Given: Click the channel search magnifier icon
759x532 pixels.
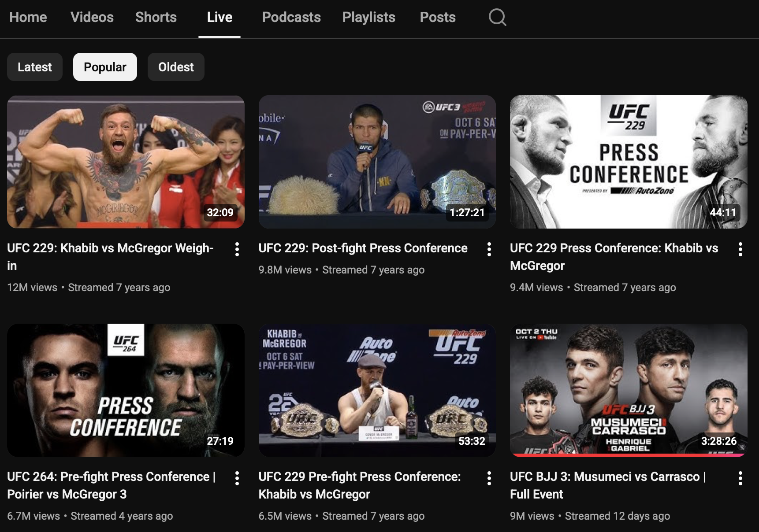Looking at the screenshot, I should [x=497, y=18].
